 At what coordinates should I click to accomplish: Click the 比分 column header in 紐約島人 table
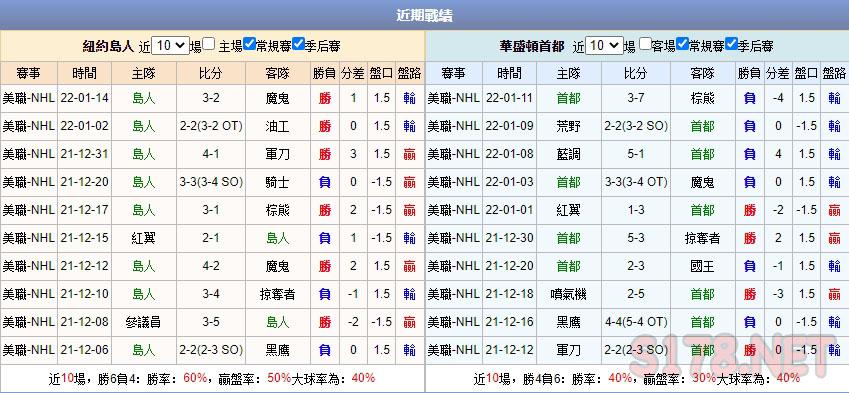coord(211,73)
